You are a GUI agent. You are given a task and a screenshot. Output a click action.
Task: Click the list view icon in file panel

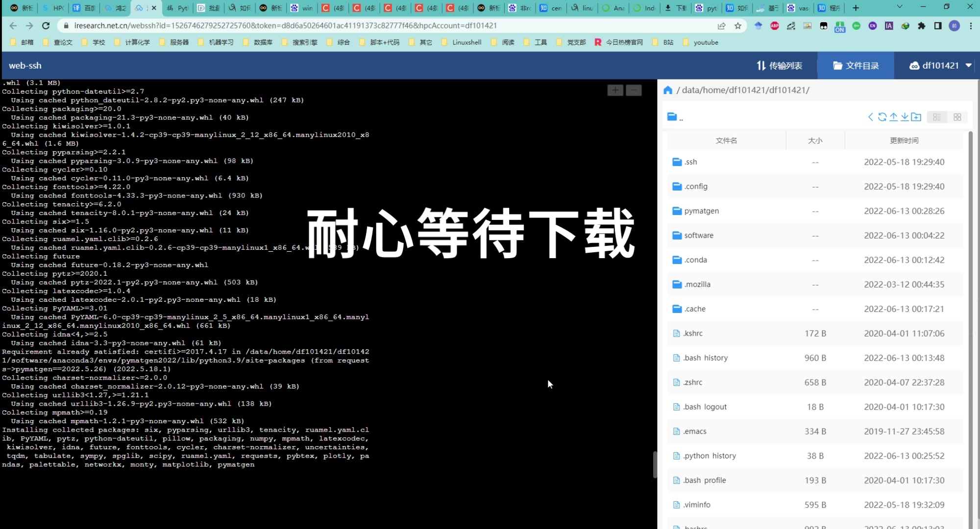click(937, 117)
